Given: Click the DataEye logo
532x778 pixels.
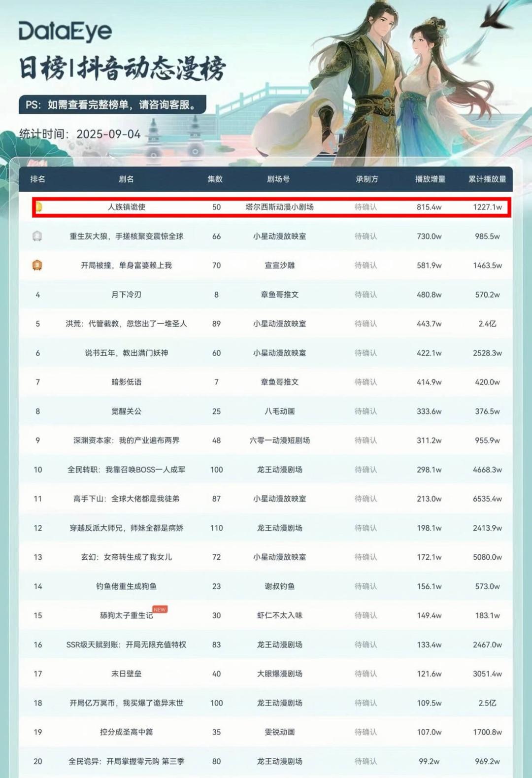Looking at the screenshot, I should coord(65,32).
